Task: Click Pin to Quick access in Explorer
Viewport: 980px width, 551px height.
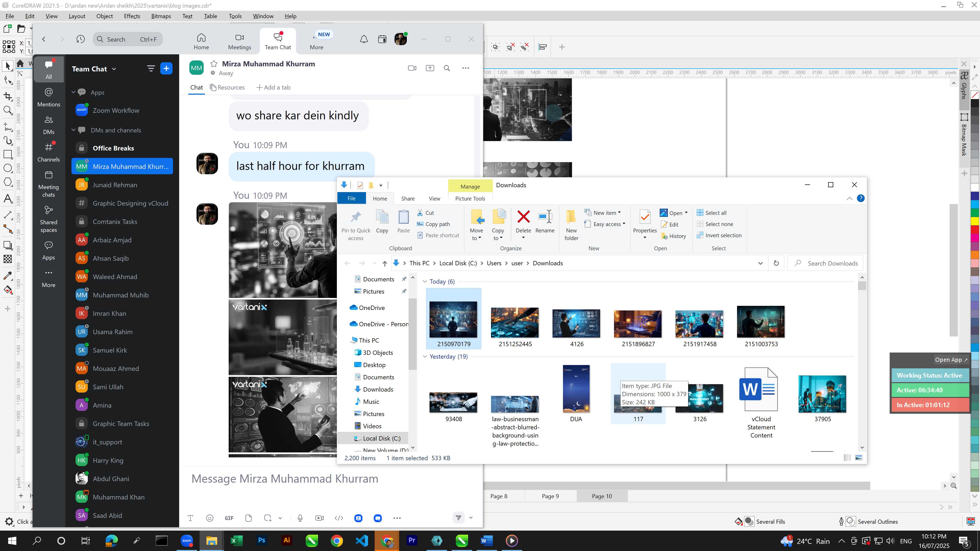Action: [x=356, y=225]
